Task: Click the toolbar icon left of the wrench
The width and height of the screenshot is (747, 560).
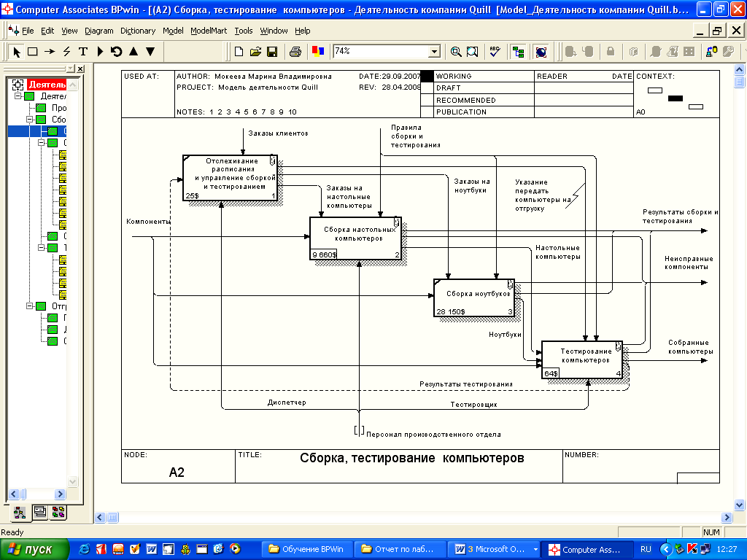Action: coord(712,52)
